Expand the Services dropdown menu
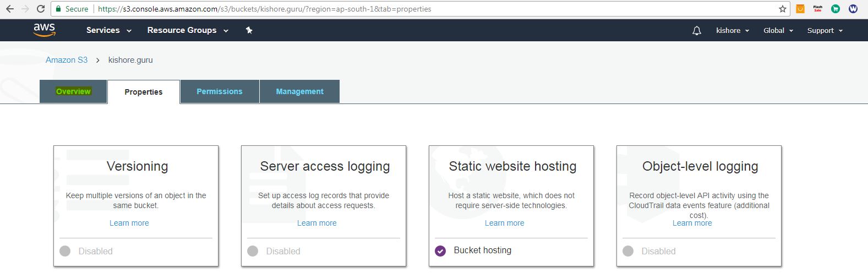The height and width of the screenshot is (278, 868). pyautogui.click(x=108, y=30)
